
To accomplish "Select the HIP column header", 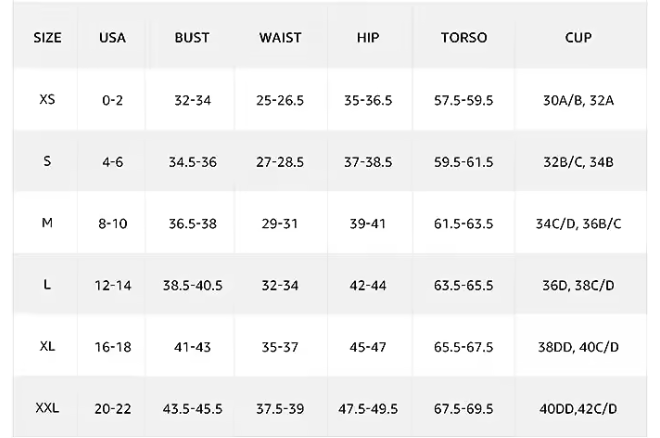I will (x=368, y=38).
